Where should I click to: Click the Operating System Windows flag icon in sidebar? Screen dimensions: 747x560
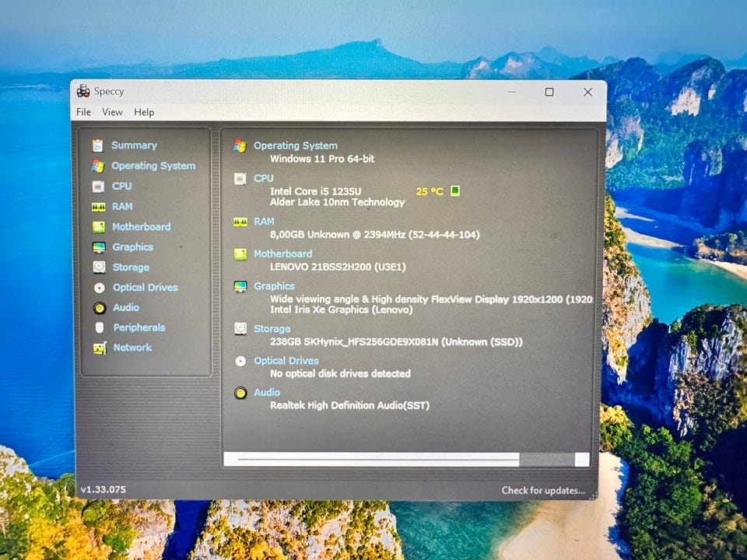(x=98, y=166)
